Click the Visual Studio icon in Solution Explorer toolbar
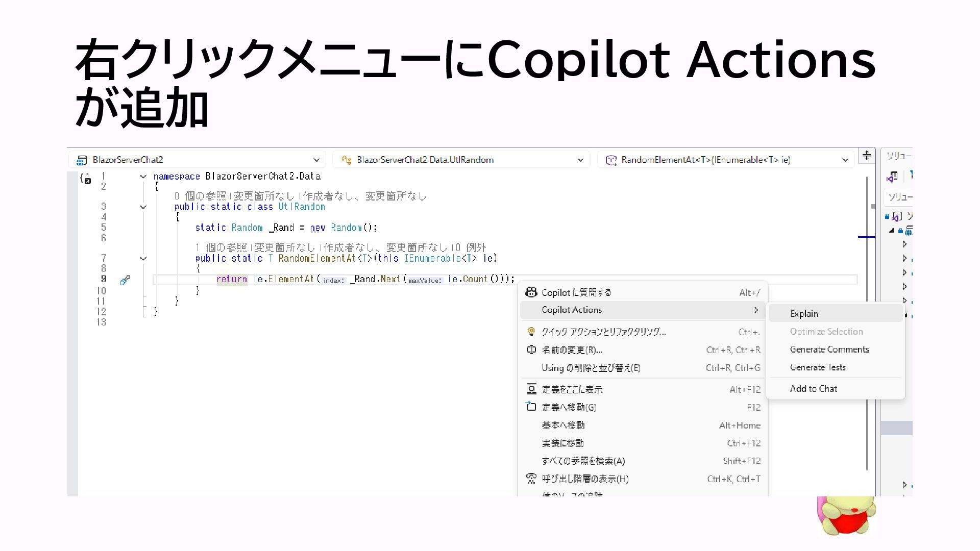Screen dimensions: 980x551 point(892,177)
